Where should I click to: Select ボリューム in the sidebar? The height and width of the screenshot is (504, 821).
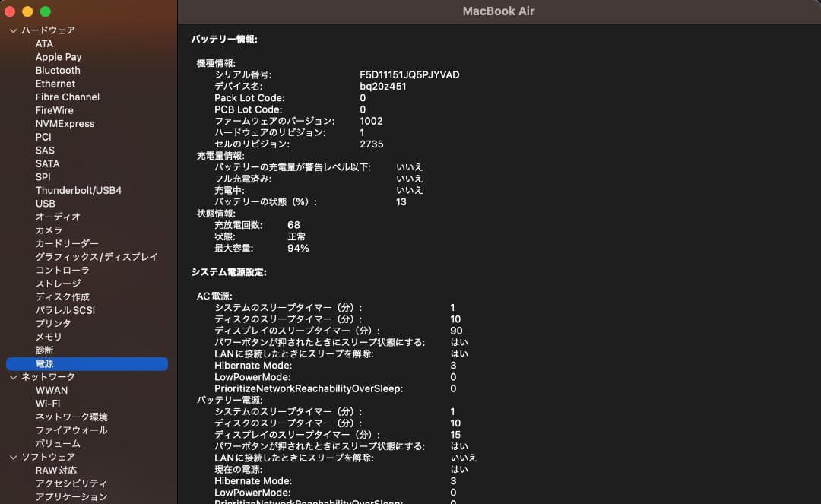coord(58,444)
